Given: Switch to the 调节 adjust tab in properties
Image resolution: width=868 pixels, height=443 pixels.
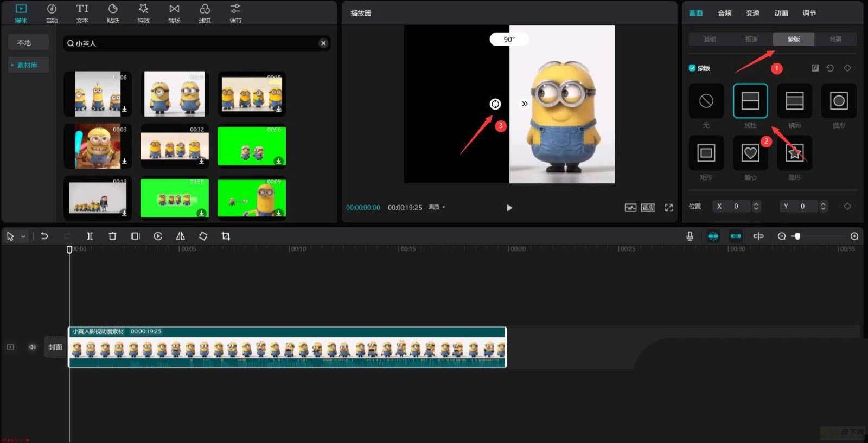Looking at the screenshot, I should click(809, 13).
